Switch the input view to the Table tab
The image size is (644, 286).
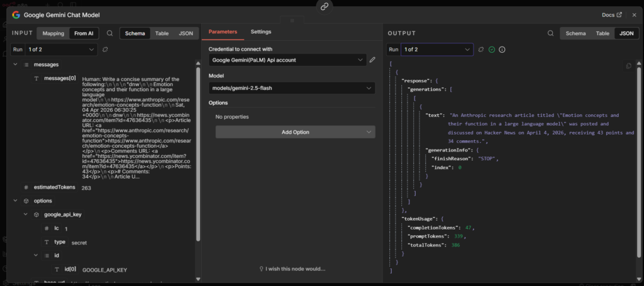point(162,33)
